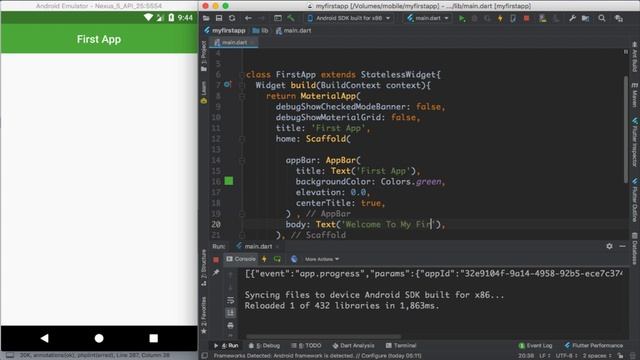Collapse Scaffold fold marker on line 12
Viewport: 640px width, 360px height.
pyautogui.click(x=242, y=139)
